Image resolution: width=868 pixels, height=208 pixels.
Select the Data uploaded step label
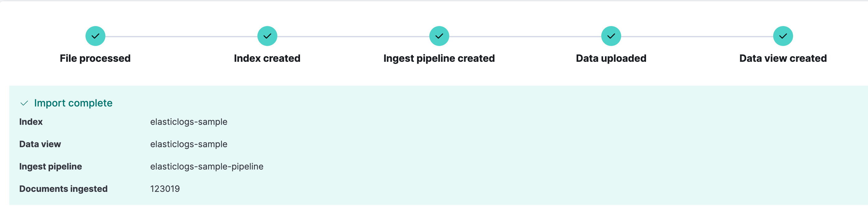coord(611,58)
